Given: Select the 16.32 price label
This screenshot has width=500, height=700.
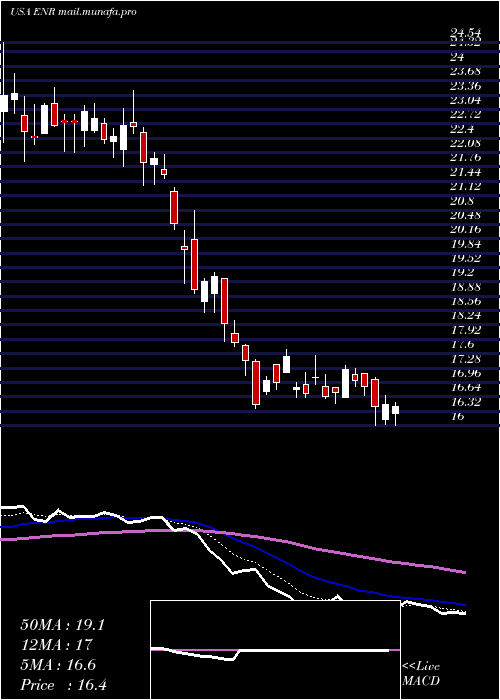Looking at the screenshot, I should (465, 402).
